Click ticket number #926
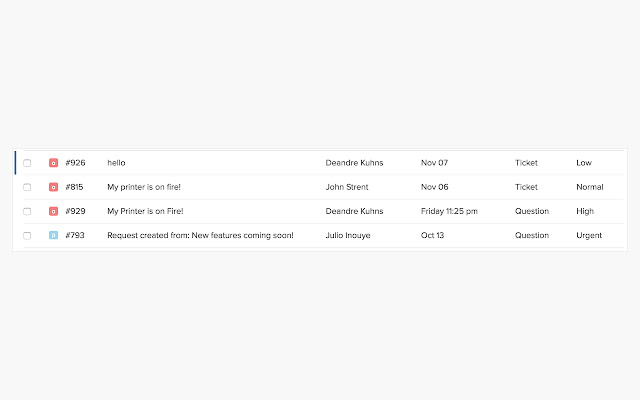 tap(75, 163)
